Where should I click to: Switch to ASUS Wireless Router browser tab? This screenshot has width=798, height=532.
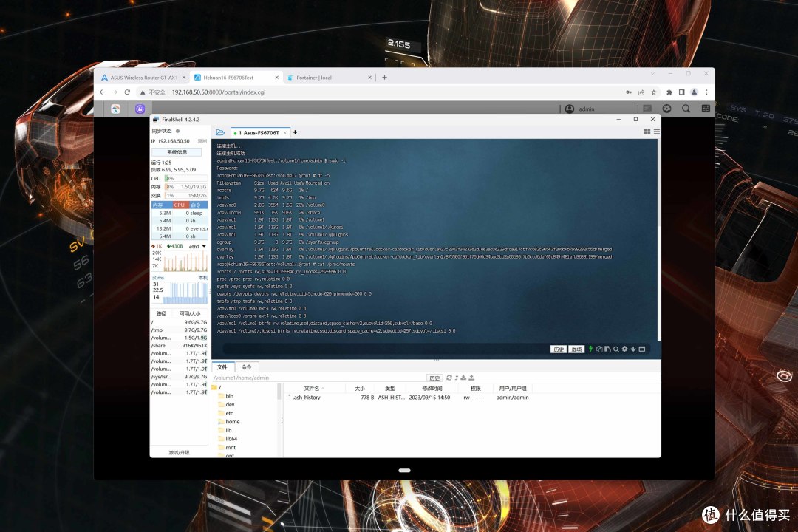point(143,78)
